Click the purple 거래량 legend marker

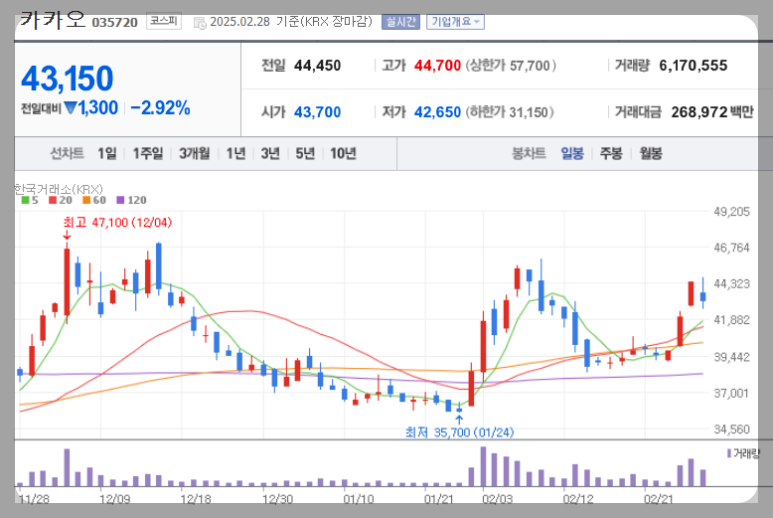point(729,453)
